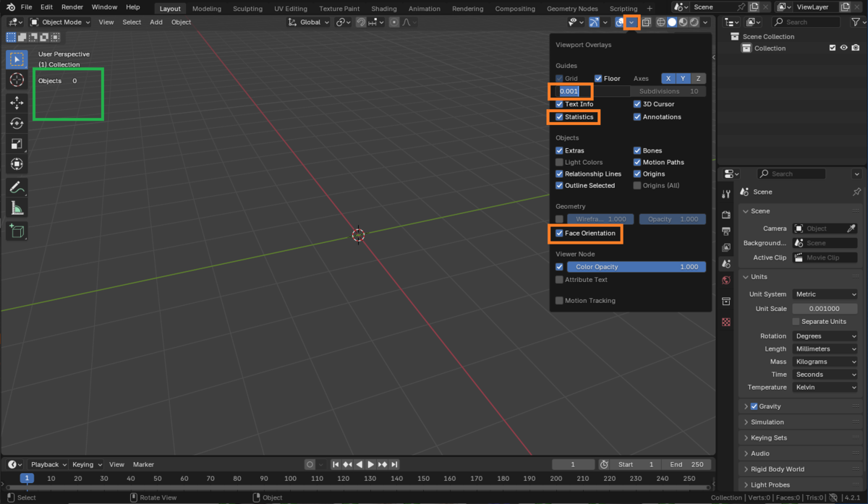Screen dimensions: 868x504
Task: Open the File menu
Action: coord(26,7)
